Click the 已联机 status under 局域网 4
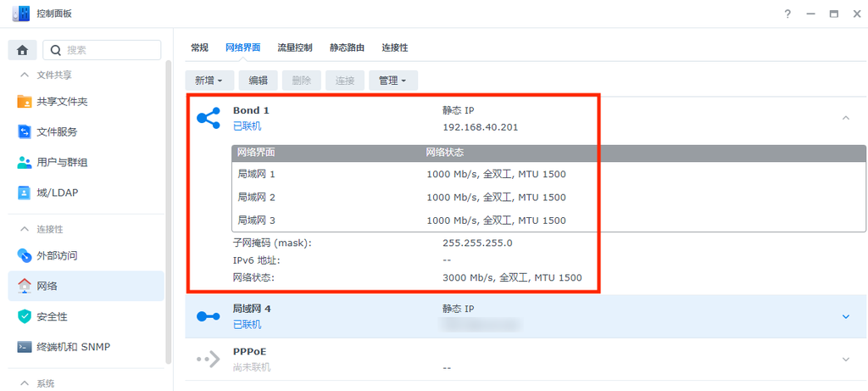The width and height of the screenshot is (868, 391). point(247,325)
